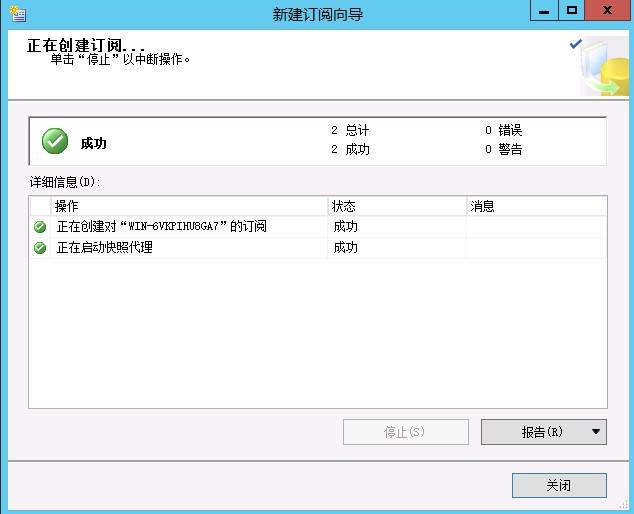Image resolution: width=634 pixels, height=514 pixels.
Task: Click the green check icon beside the subscription creation row
Action: (40, 227)
